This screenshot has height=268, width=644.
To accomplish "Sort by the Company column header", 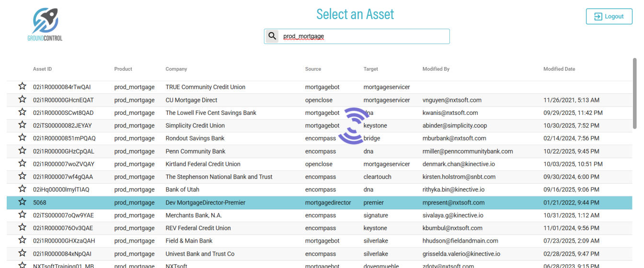I will coord(176,69).
